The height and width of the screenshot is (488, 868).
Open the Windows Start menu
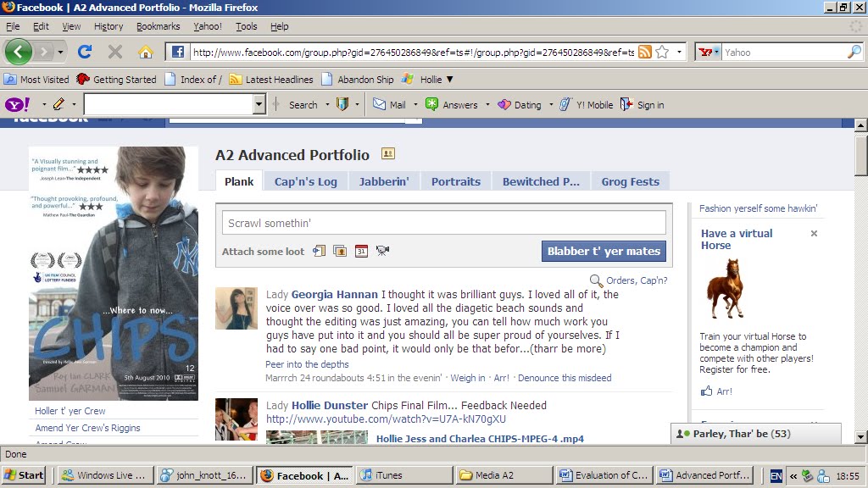pos(24,475)
